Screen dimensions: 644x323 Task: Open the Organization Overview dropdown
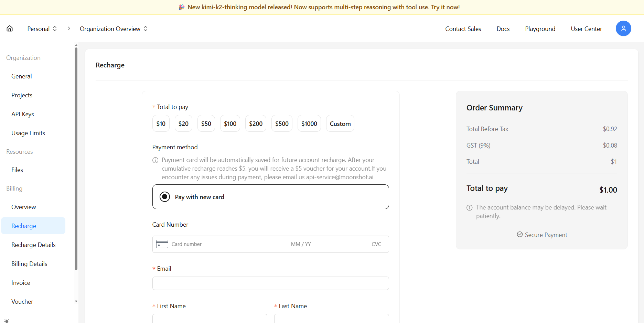pos(114,29)
